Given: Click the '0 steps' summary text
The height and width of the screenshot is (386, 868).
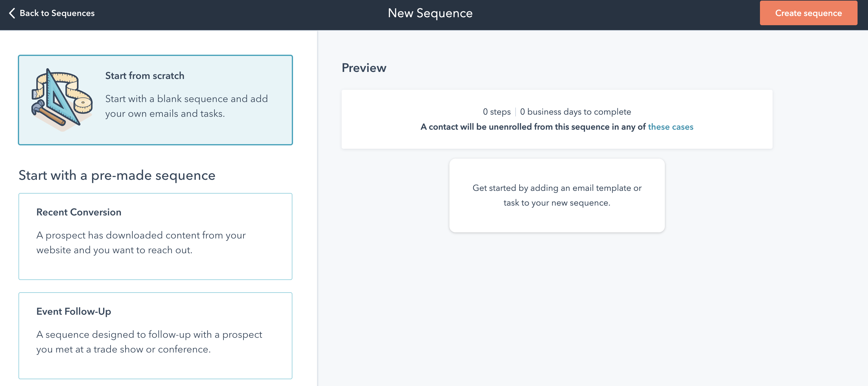Looking at the screenshot, I should [x=497, y=112].
